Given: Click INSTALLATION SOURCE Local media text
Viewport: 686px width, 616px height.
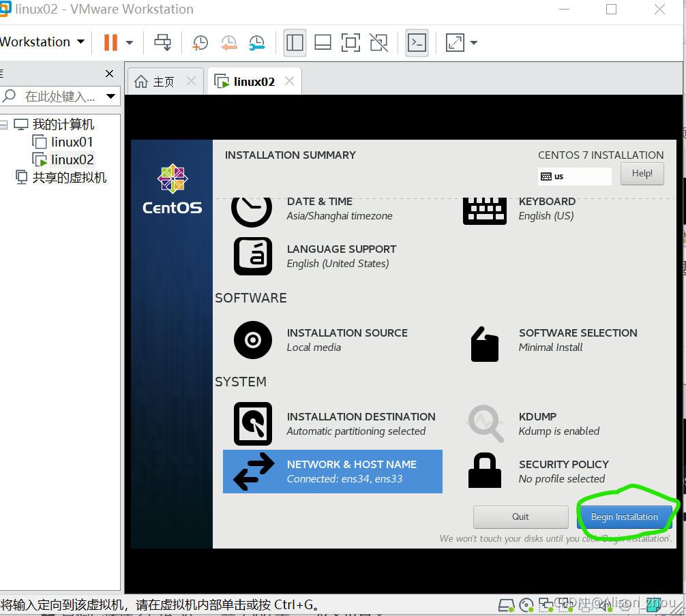Looking at the screenshot, I should 347,340.
